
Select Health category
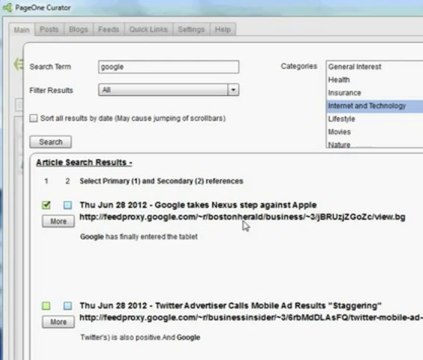(375, 80)
